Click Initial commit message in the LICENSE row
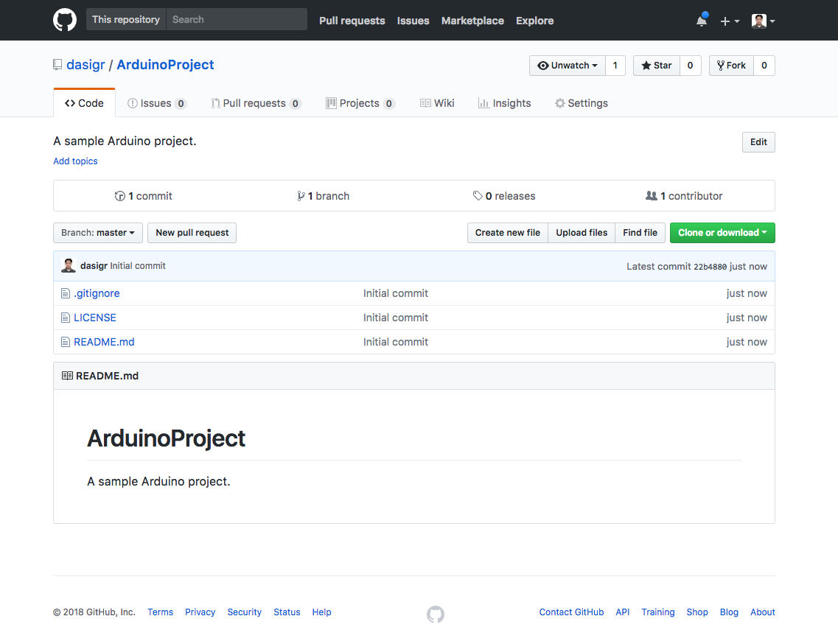The image size is (838, 644). click(396, 318)
